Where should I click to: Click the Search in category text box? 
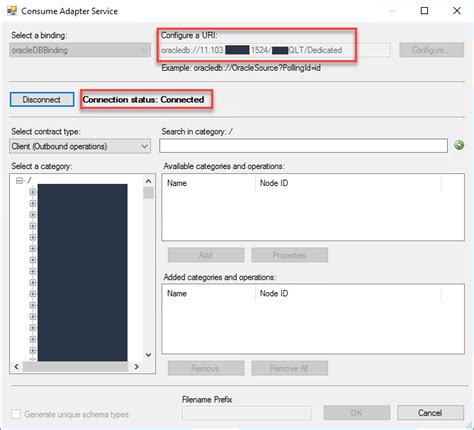[x=303, y=146]
